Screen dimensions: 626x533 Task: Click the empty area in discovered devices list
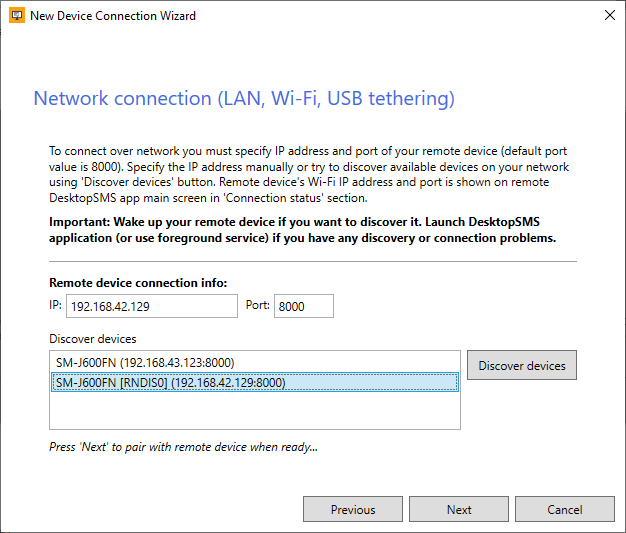pos(254,410)
